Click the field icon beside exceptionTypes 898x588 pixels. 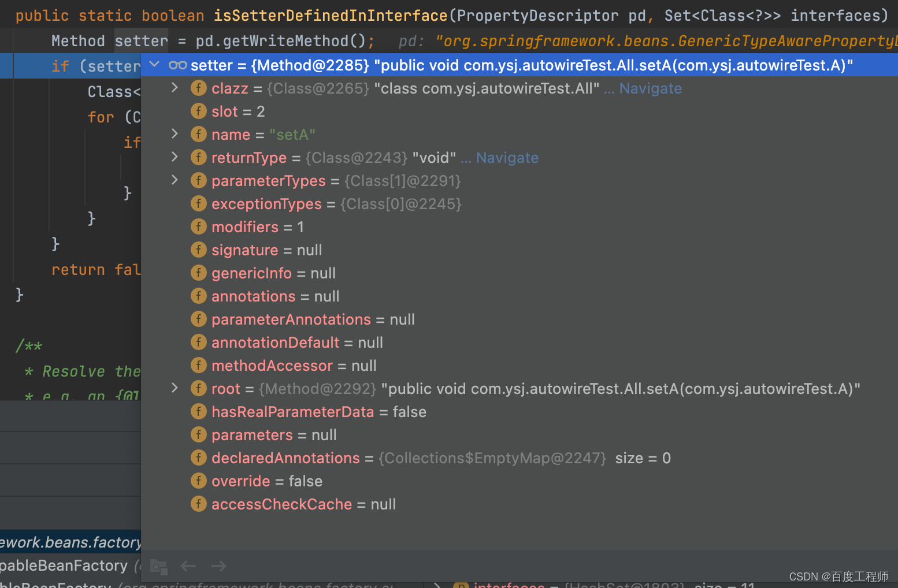[x=199, y=204]
